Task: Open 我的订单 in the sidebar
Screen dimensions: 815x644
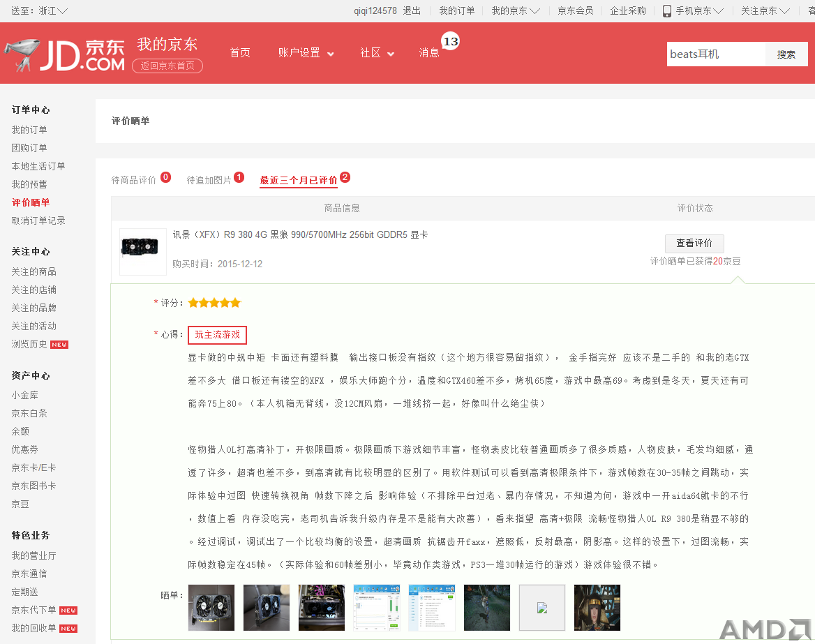Action: pyautogui.click(x=29, y=130)
